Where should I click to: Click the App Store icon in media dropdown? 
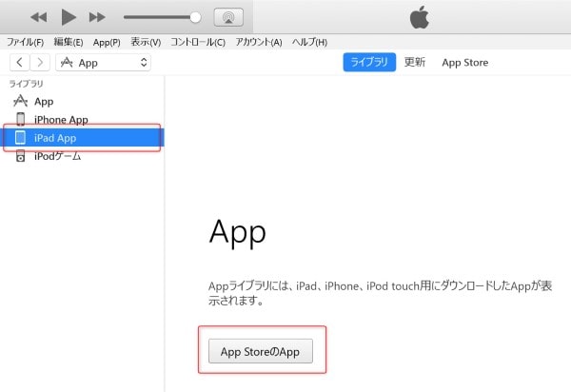pyautogui.click(x=67, y=63)
